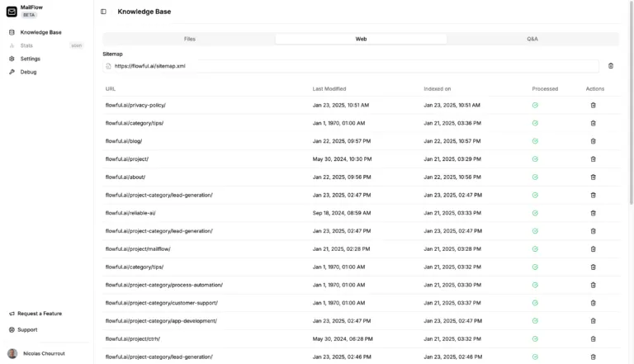Delete the reliable-ai row
The height and width of the screenshot is (364, 634).
[x=593, y=213]
